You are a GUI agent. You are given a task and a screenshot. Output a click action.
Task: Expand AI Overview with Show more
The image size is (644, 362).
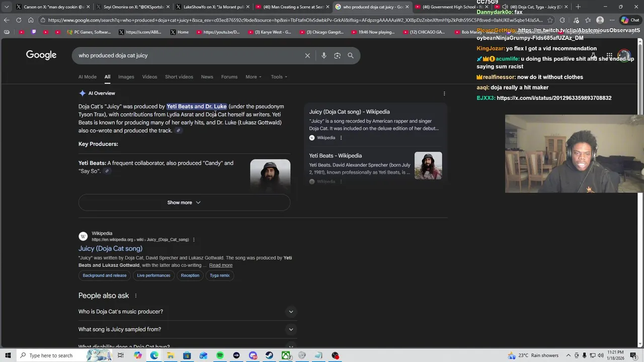coord(184,203)
